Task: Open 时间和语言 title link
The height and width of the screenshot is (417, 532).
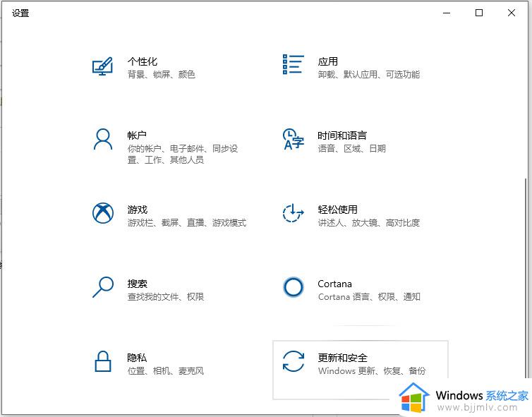Action: point(342,135)
